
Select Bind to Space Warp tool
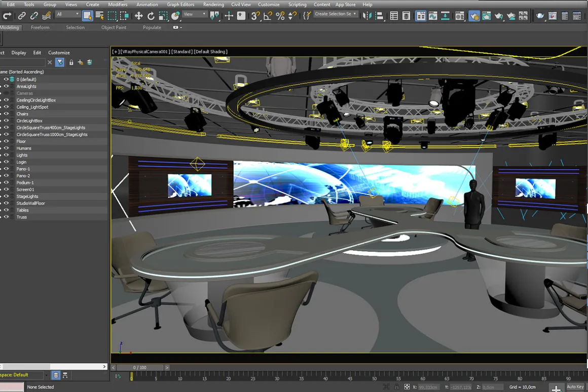click(x=46, y=16)
